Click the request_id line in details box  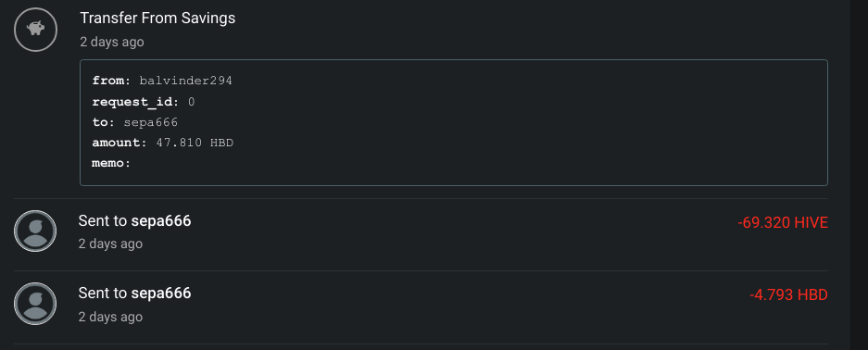pos(144,102)
